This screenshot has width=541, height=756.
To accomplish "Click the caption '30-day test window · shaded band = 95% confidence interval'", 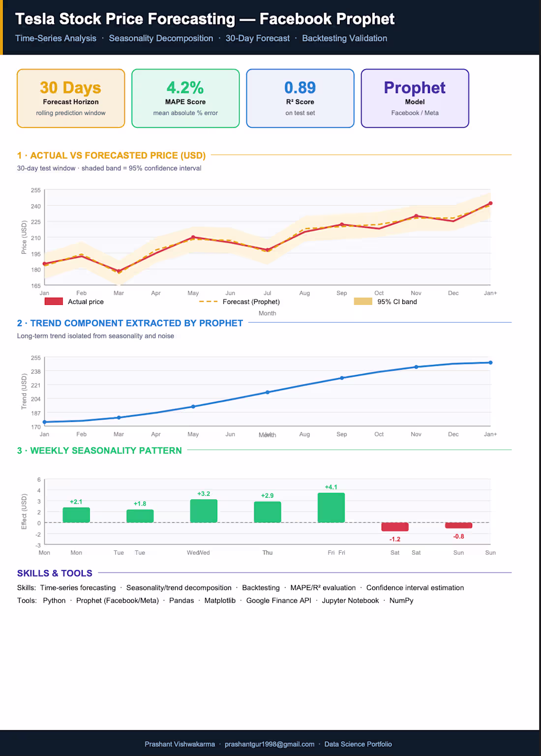I will click(109, 168).
